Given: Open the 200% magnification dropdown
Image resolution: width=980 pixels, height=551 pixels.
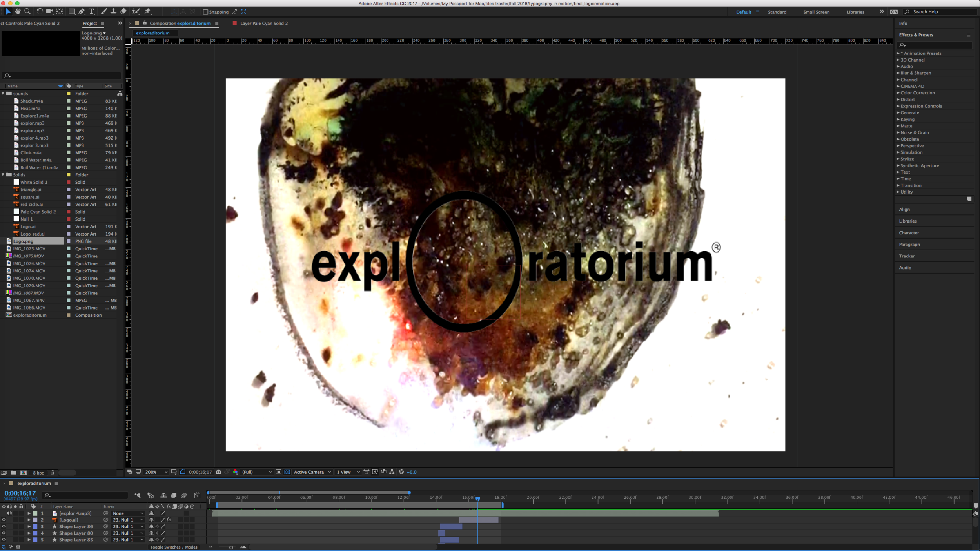Looking at the screenshot, I should coord(156,472).
